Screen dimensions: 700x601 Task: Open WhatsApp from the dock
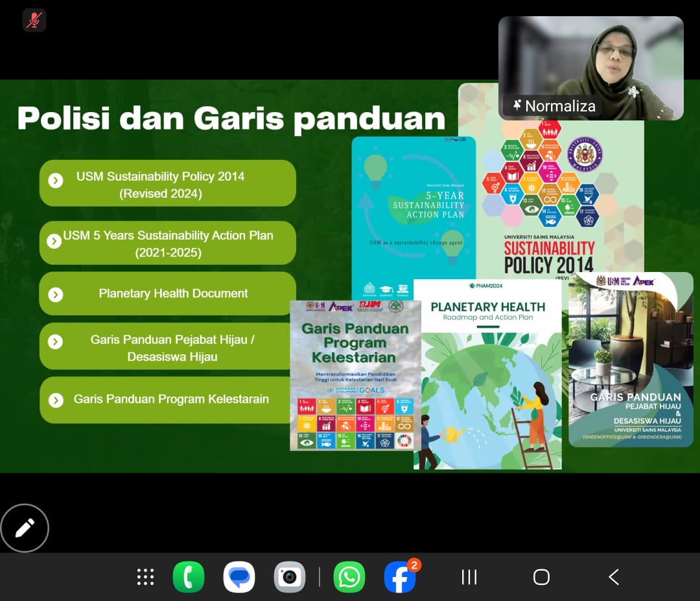pos(349,577)
